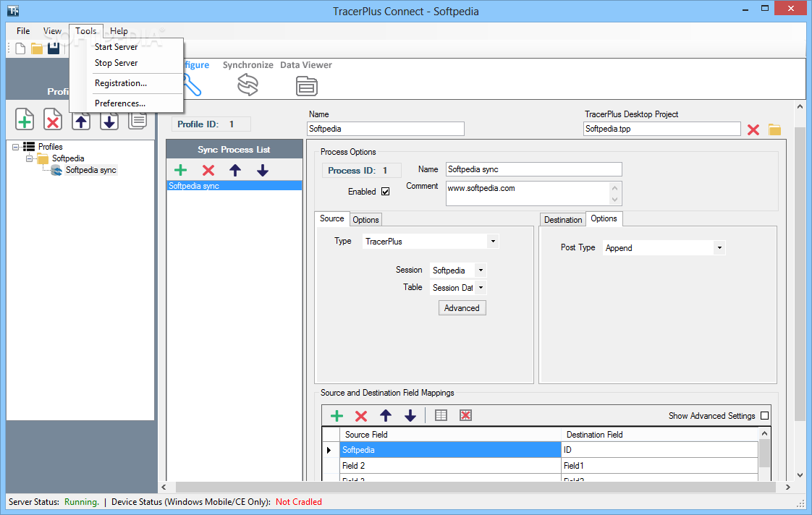Delete profile with red X page icon

click(x=53, y=119)
